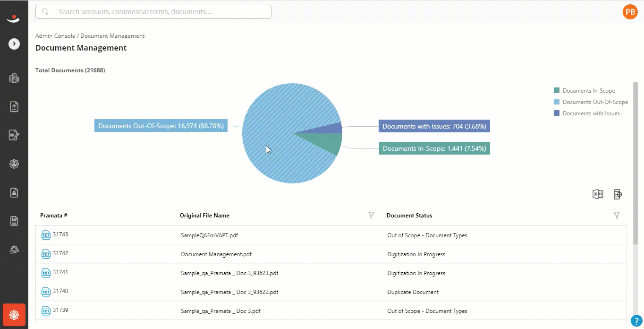This screenshot has width=644, height=329.
Task: Toggle Documents Out-Of-Scope legend entry
Action: coord(591,102)
